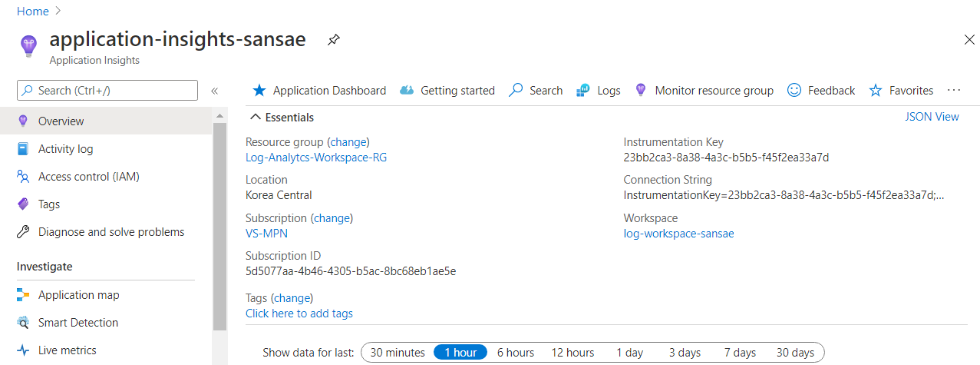Add resource to Favorites
Image resolution: width=980 pixels, height=365 pixels.
[901, 91]
